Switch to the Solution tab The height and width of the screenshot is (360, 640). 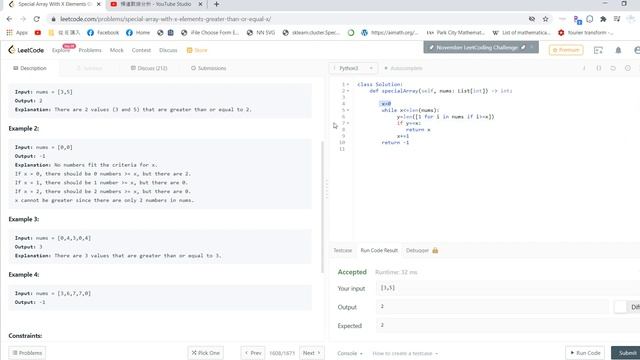pyautogui.click(x=90, y=68)
